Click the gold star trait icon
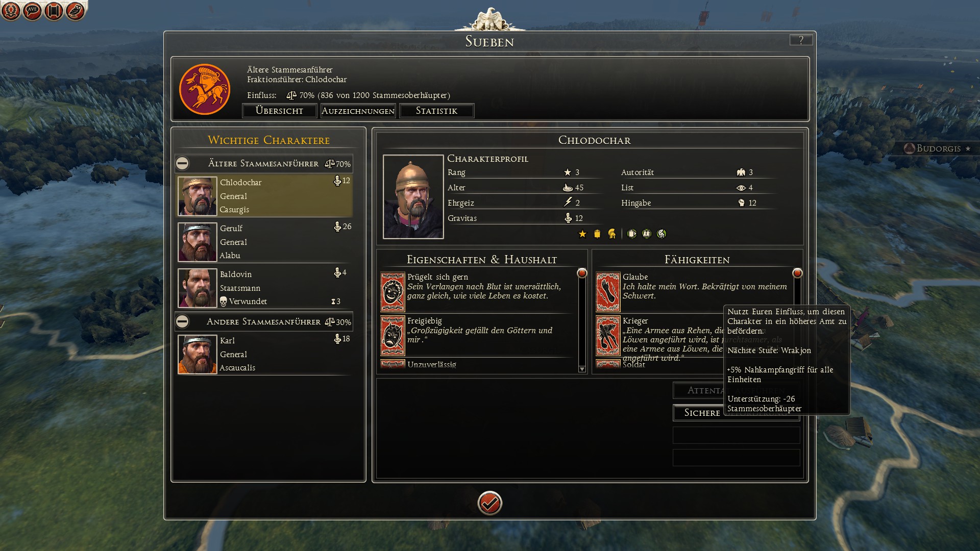Screen dimensions: 980x551 click(582, 234)
